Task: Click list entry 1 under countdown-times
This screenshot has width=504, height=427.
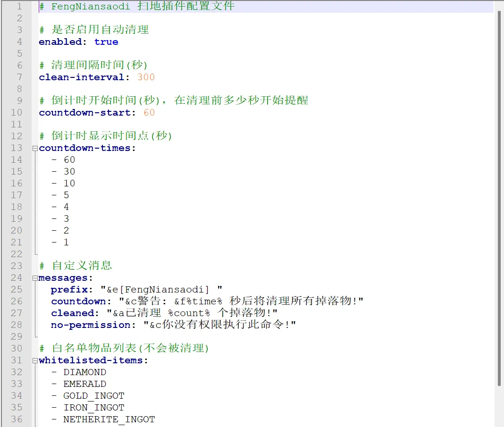Action: (x=66, y=242)
